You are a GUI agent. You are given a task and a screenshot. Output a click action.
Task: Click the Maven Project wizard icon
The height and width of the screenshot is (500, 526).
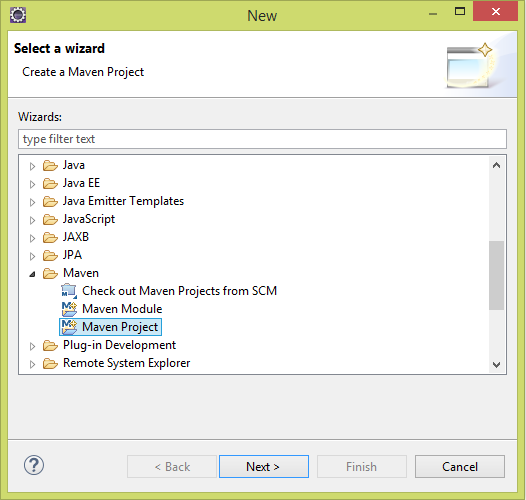click(x=69, y=327)
